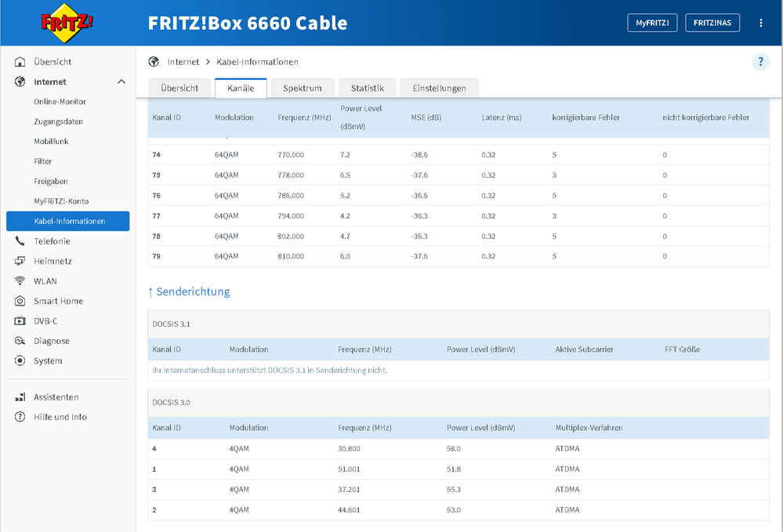Click upstream power level 51.8 cell
Viewport: 783px width, 532px height.
[454, 469]
